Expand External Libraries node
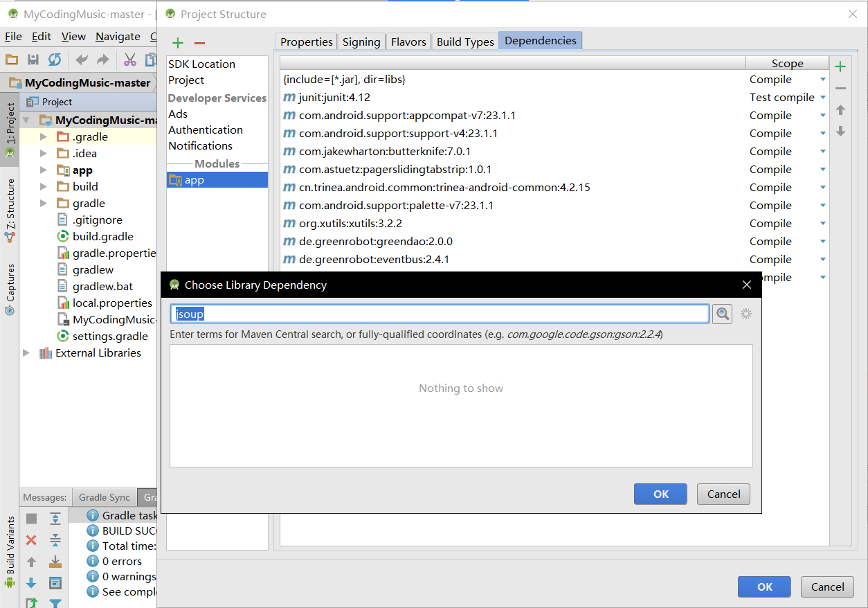Image resolution: width=868 pixels, height=608 pixels. click(26, 352)
